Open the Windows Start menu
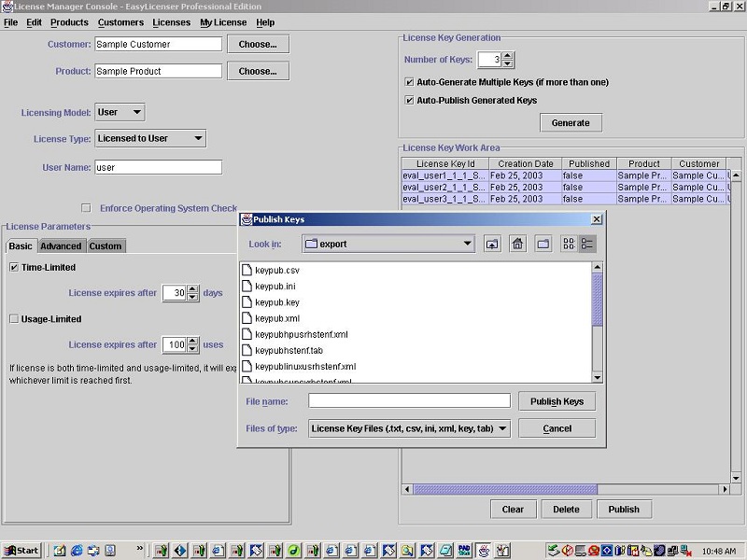The image size is (747, 560). pyautogui.click(x=21, y=551)
